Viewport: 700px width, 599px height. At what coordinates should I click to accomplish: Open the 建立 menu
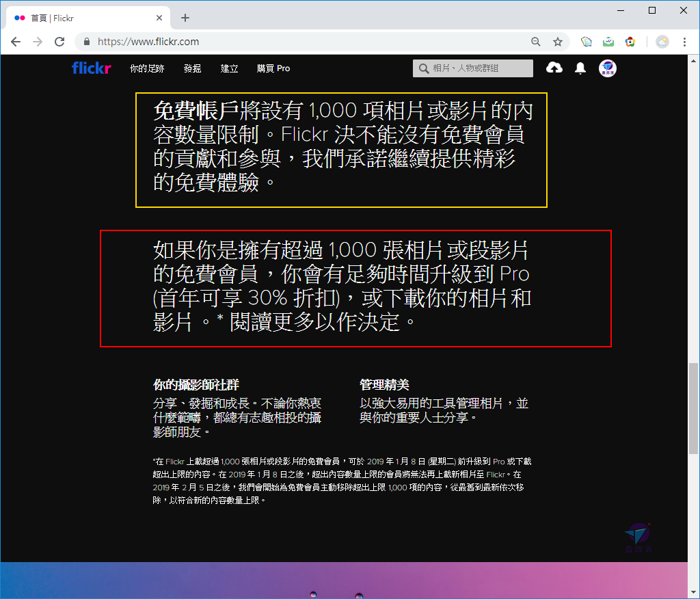[230, 68]
